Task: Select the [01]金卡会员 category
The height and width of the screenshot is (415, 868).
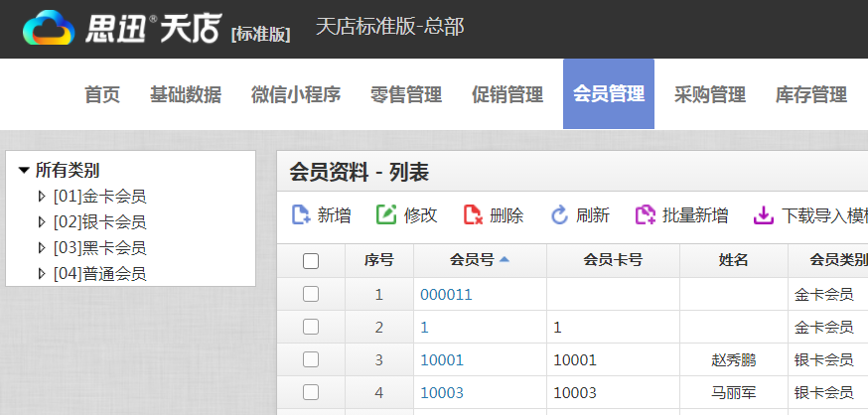Action: pyautogui.click(x=99, y=196)
